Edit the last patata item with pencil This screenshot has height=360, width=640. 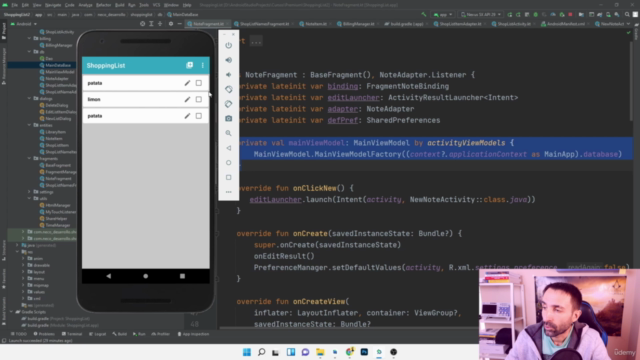[x=187, y=116]
